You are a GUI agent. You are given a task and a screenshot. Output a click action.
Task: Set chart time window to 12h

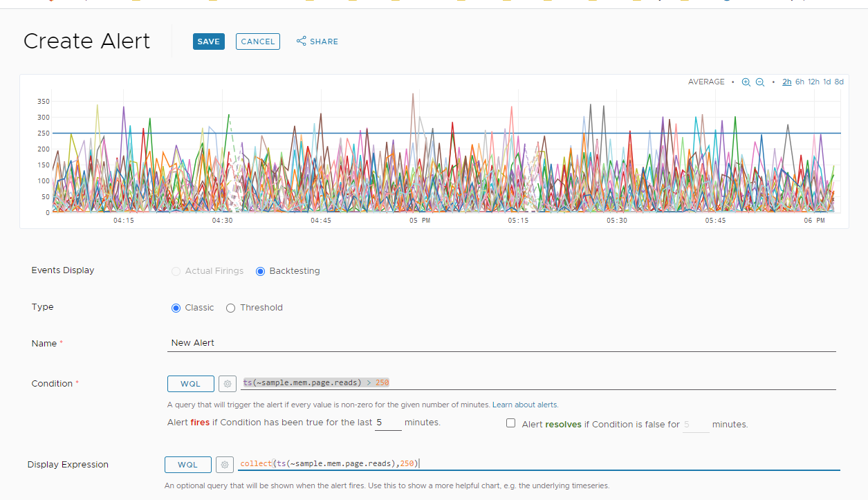click(x=813, y=82)
